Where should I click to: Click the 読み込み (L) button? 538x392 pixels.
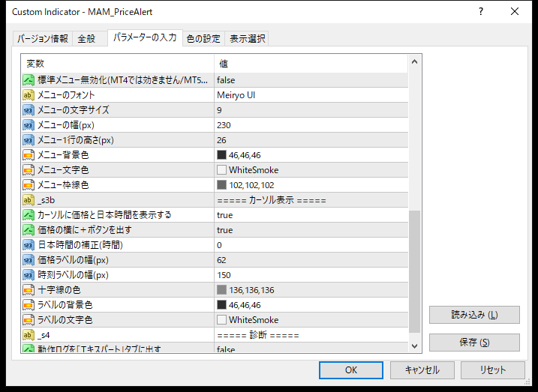[x=474, y=315]
